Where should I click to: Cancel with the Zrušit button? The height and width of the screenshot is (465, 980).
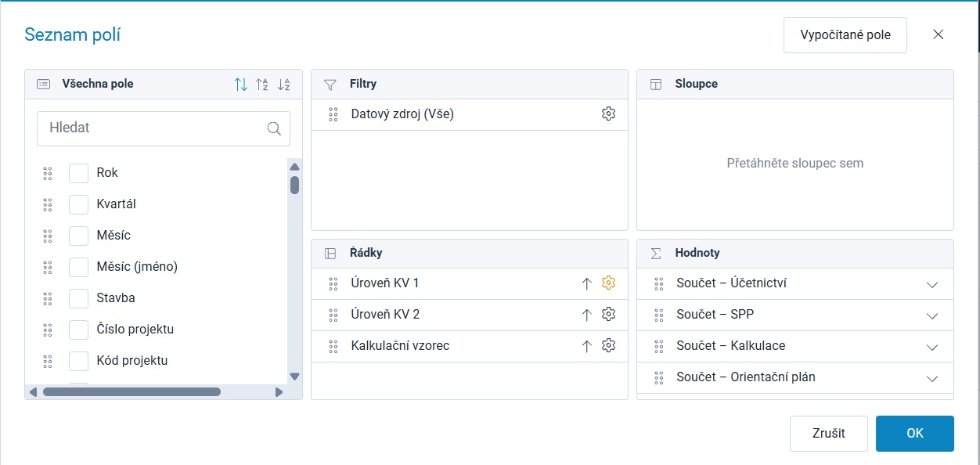click(x=829, y=434)
